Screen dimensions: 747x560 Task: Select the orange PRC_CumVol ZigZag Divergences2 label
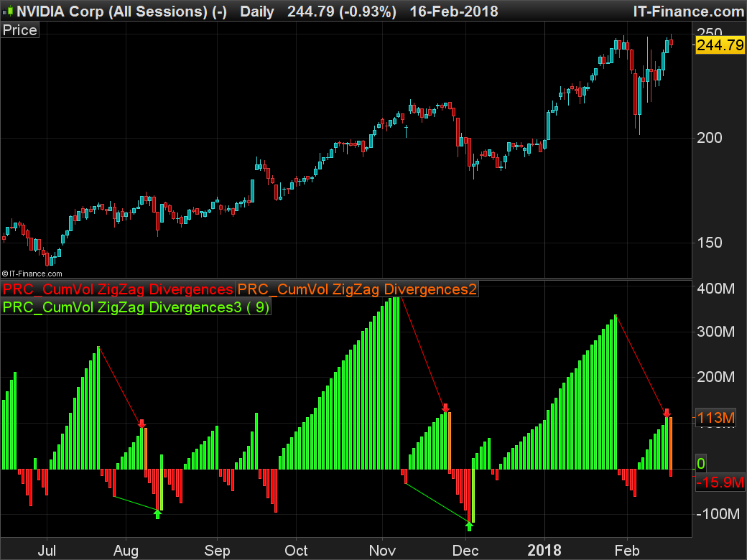coord(357,289)
